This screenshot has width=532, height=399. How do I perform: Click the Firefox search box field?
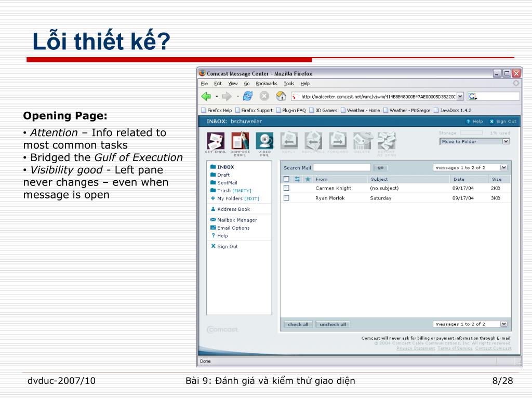498,97
